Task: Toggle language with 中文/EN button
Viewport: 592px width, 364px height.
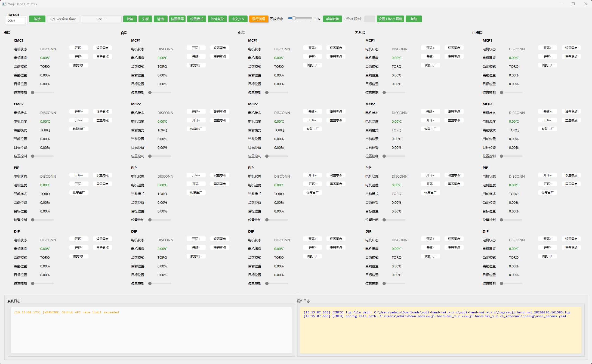Action: (238, 19)
